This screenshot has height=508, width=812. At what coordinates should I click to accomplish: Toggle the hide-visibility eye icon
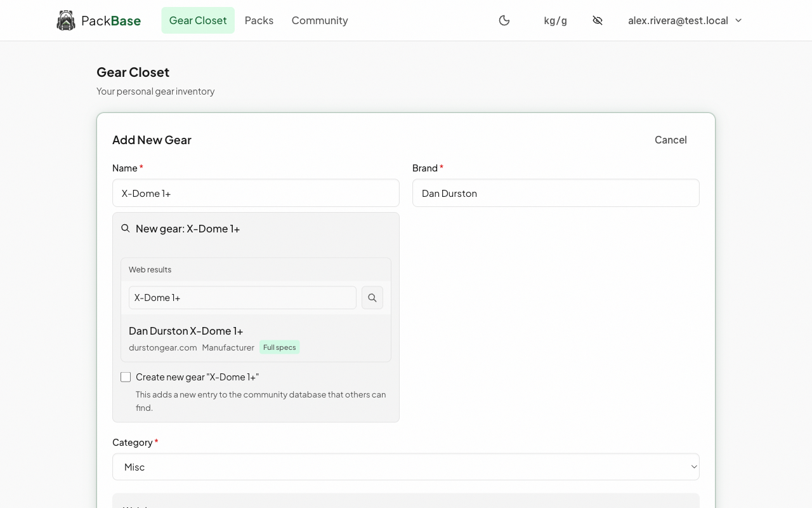pos(598,20)
